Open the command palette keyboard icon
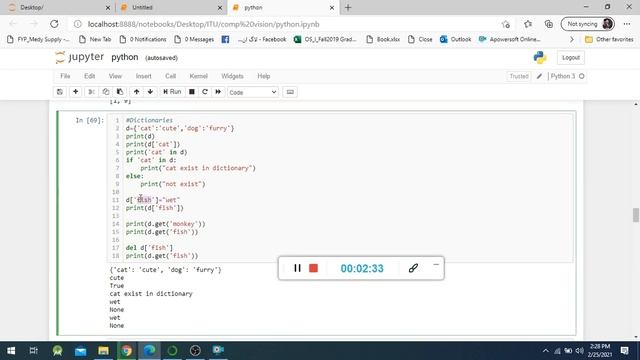The image size is (640, 360). pos(290,92)
